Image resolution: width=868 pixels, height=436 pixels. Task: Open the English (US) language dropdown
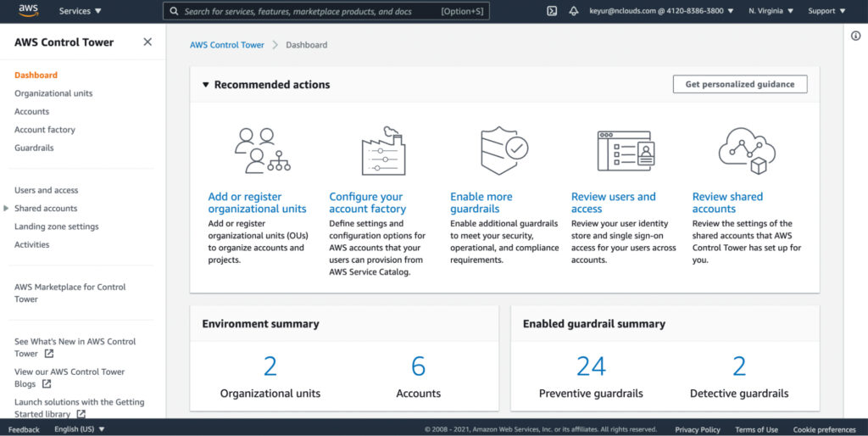(x=79, y=429)
